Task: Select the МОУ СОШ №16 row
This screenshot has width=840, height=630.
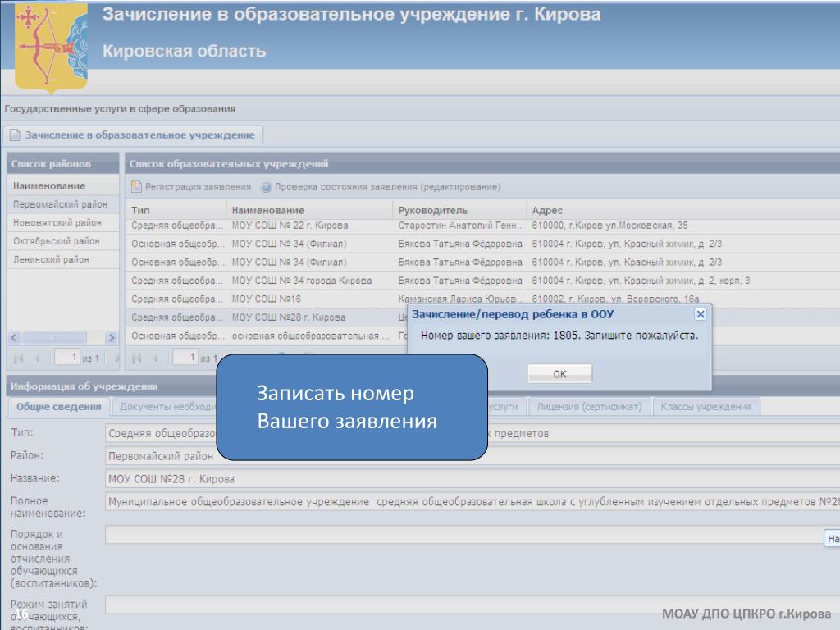Action: pyautogui.click(x=482, y=299)
